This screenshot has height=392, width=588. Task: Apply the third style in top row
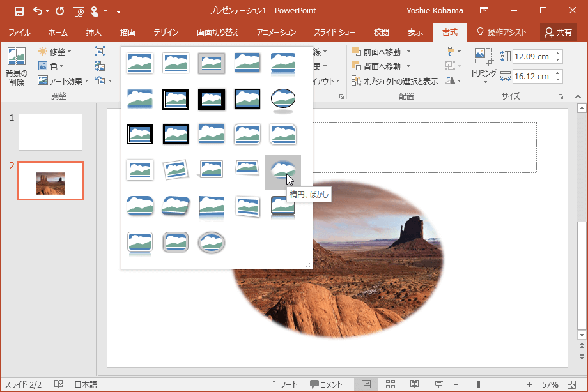tap(212, 63)
